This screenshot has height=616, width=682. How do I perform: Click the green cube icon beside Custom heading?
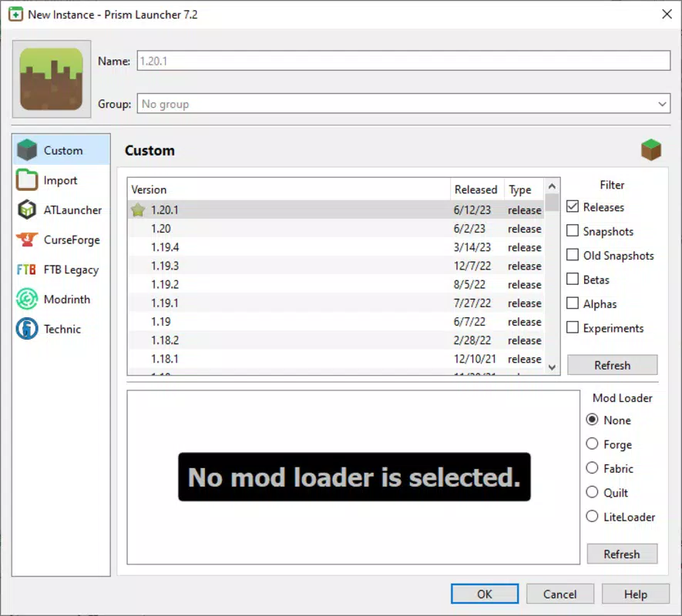pyautogui.click(x=650, y=150)
